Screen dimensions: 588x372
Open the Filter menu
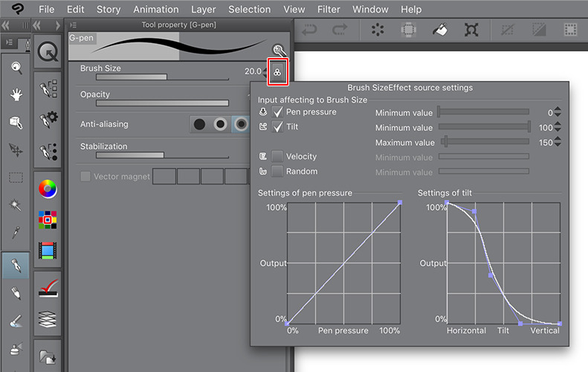tap(328, 10)
